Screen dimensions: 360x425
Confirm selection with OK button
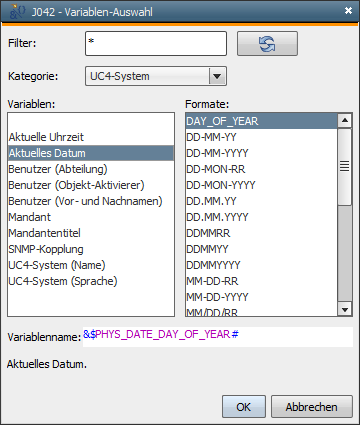tap(244, 407)
